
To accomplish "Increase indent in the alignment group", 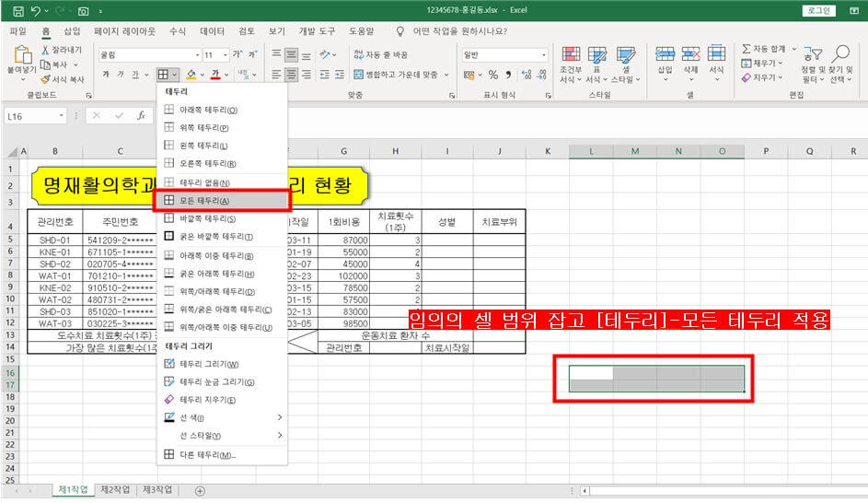I will point(340,75).
